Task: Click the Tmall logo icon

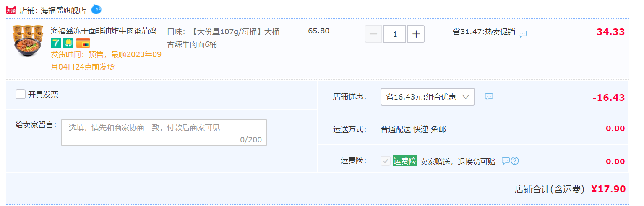Action: click(11, 10)
